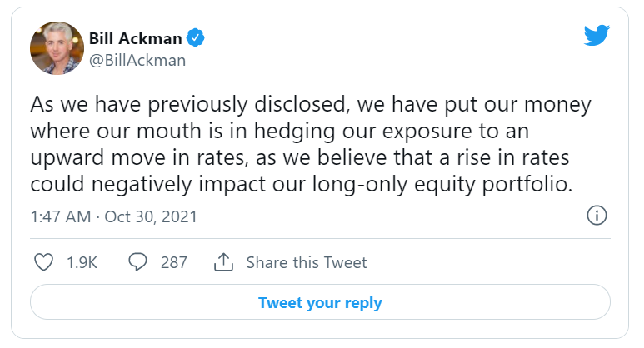
Task: Open the @BillAckman handle link
Action: click(x=137, y=60)
